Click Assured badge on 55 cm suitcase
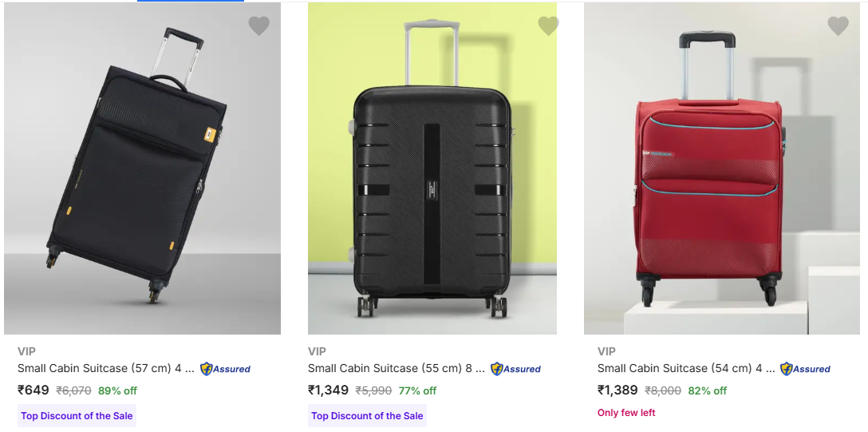Viewport: 868px width, 432px height. click(x=515, y=369)
